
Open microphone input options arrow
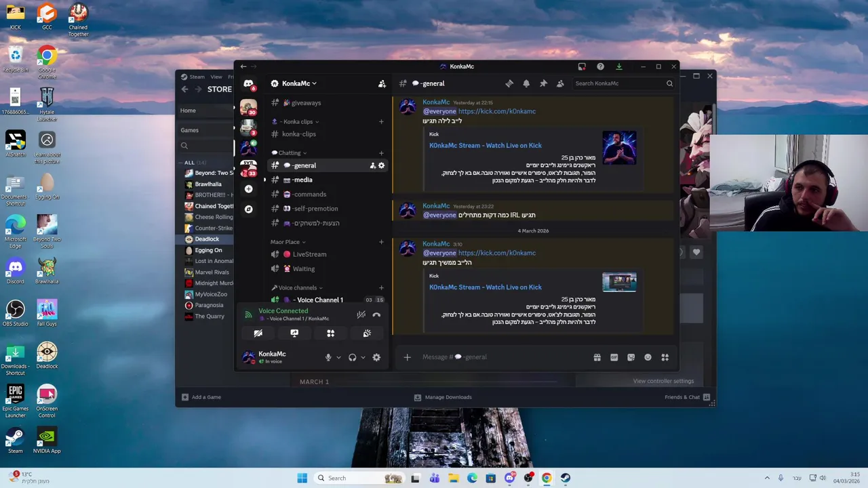338,357
